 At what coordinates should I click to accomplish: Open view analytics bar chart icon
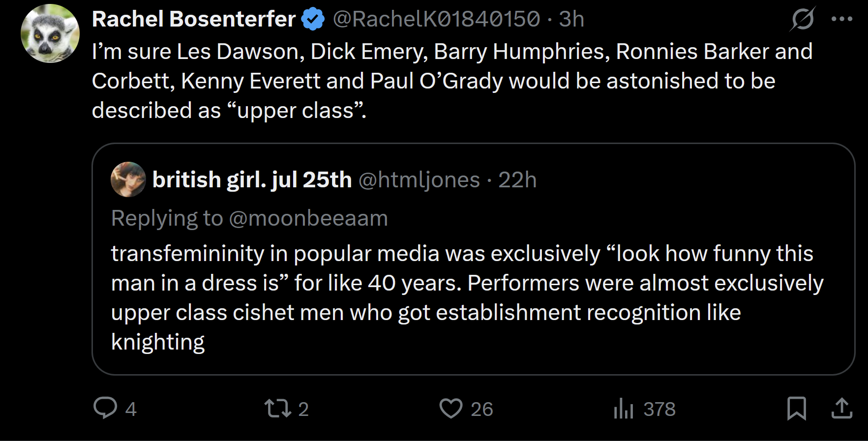coord(624,409)
